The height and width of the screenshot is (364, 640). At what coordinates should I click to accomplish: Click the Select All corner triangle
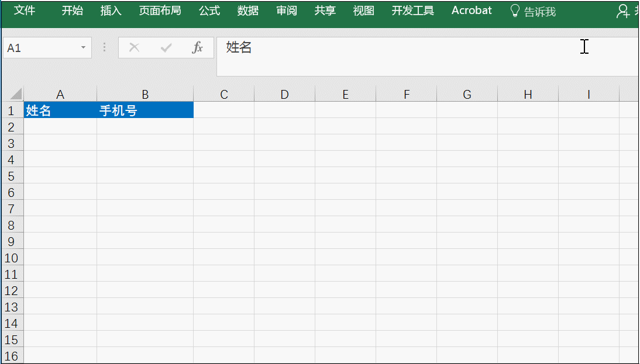coord(16,94)
